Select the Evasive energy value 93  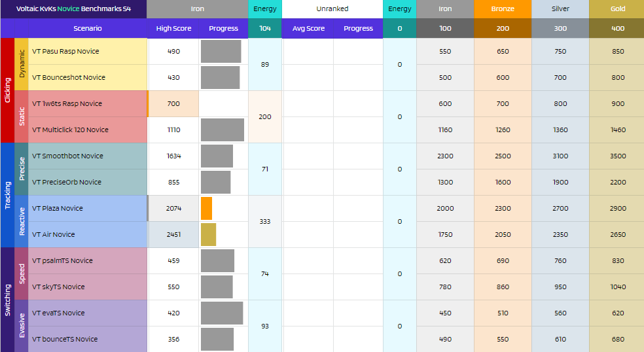point(265,326)
